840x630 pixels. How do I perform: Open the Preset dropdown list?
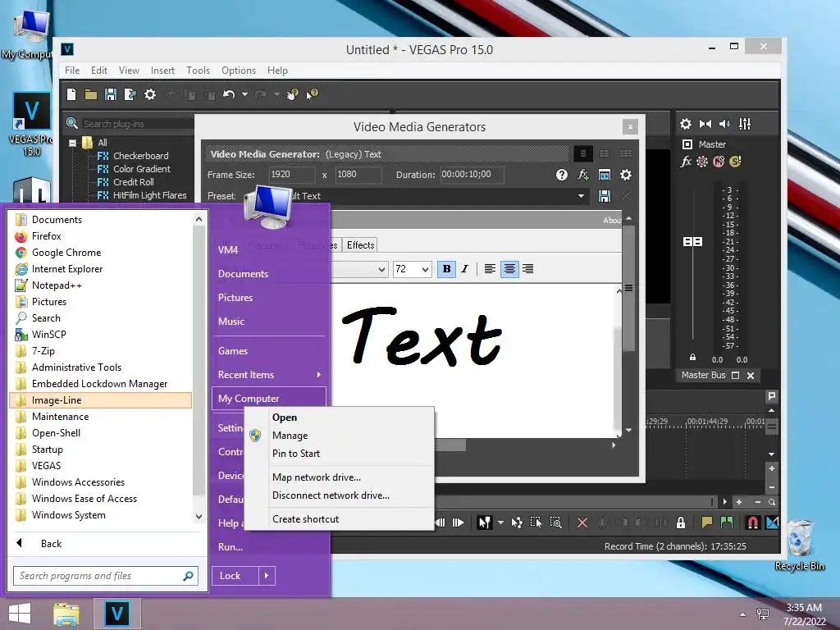(x=582, y=196)
